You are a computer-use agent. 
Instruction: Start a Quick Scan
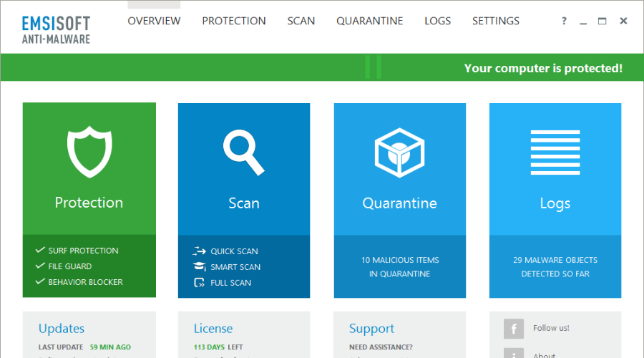click(234, 251)
